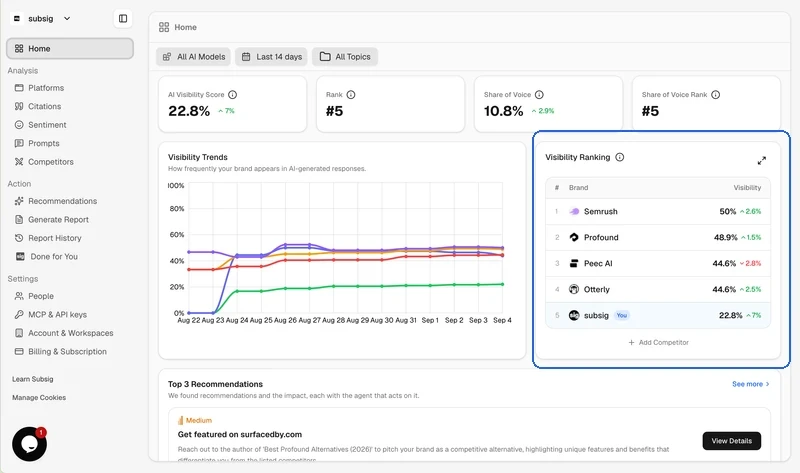Click the See more link
This screenshot has height=473, width=800.
click(751, 384)
